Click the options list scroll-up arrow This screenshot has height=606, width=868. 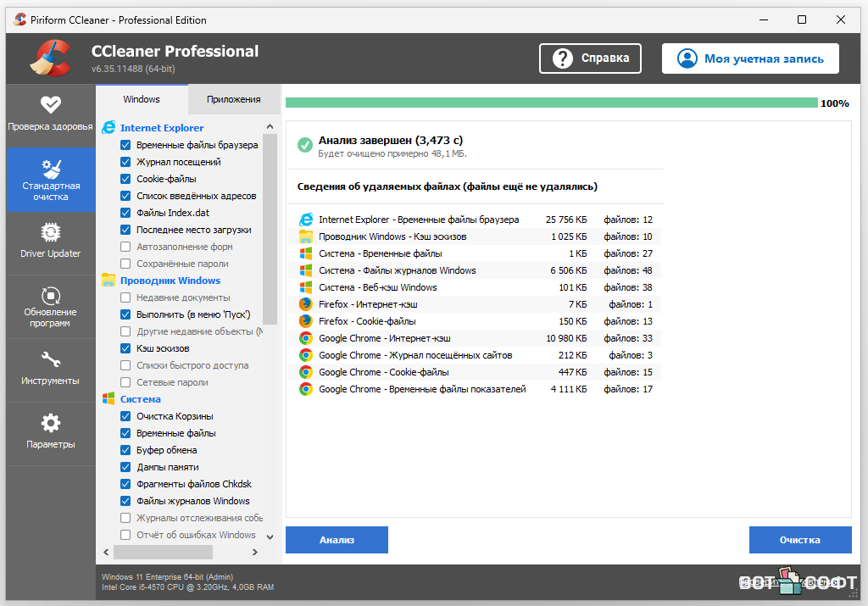tap(270, 127)
